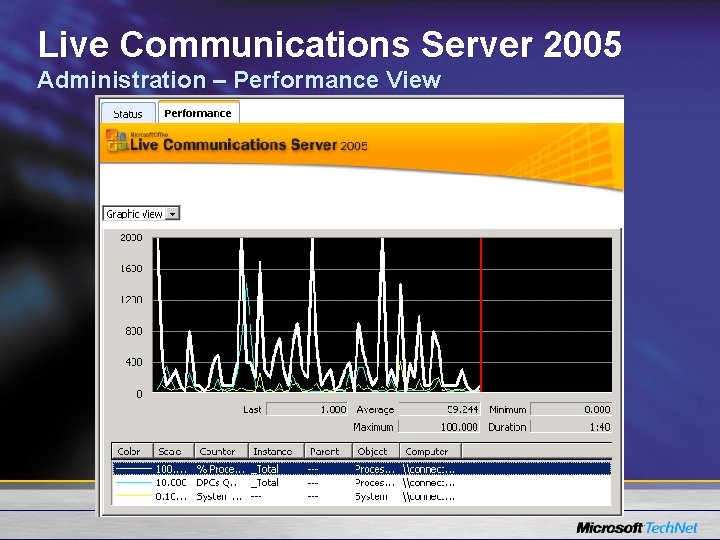This screenshot has height=540, width=720.
Task: Click the Parent column header
Action: pyautogui.click(x=328, y=451)
